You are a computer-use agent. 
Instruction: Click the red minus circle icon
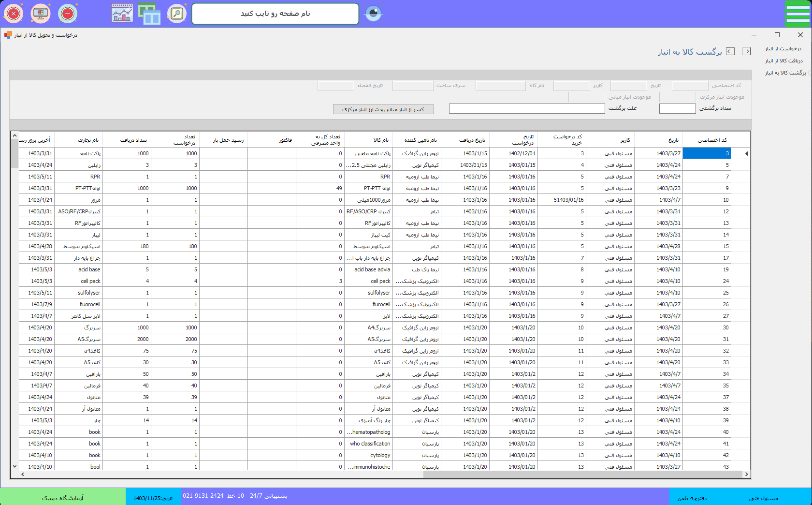tap(68, 14)
